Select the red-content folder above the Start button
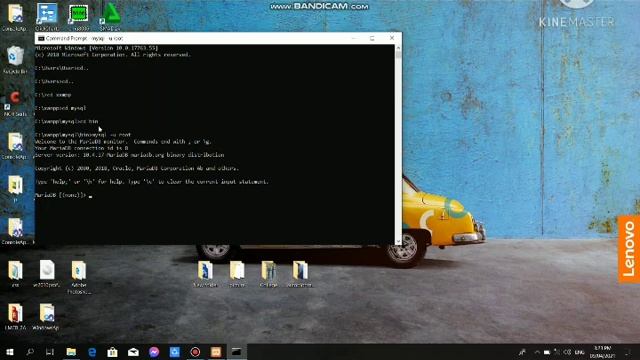Viewport: 640px width, 360px height. (x=15, y=316)
